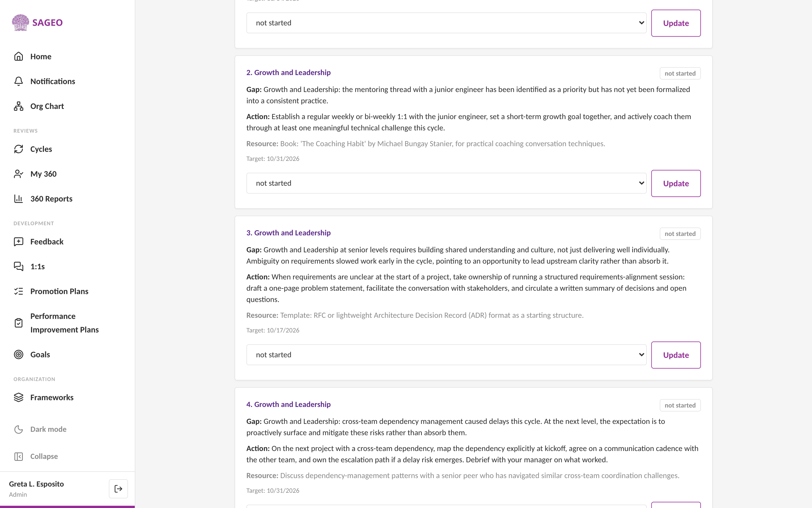Click the 1:1s chat bubbles icon
The image size is (812, 508).
pos(18,266)
